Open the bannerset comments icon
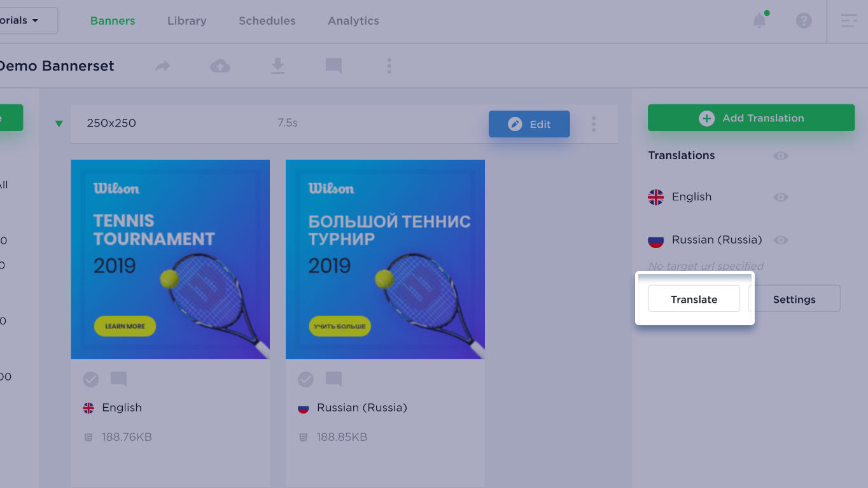 (x=333, y=66)
